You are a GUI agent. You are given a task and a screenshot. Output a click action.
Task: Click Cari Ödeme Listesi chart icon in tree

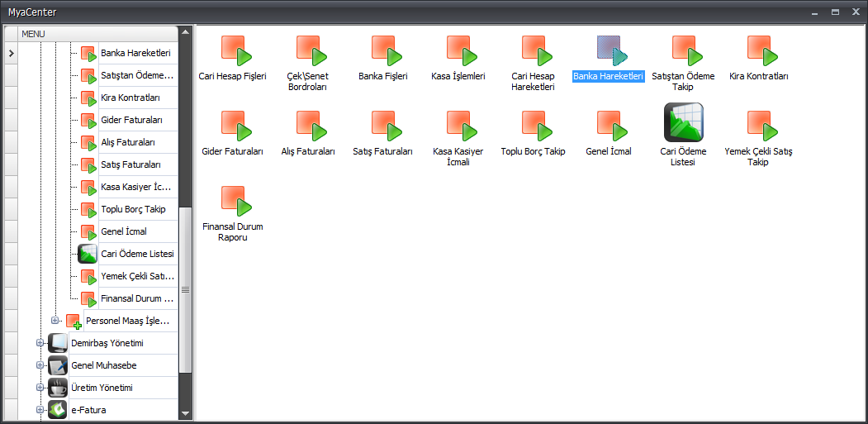(88, 254)
